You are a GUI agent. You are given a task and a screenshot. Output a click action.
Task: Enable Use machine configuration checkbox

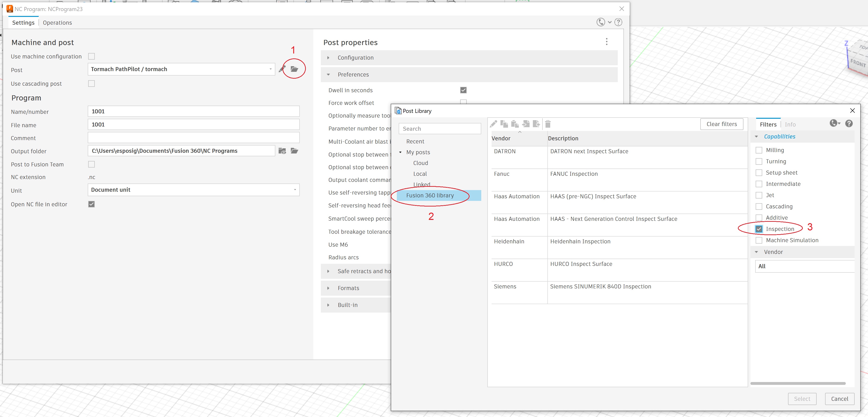click(x=91, y=56)
